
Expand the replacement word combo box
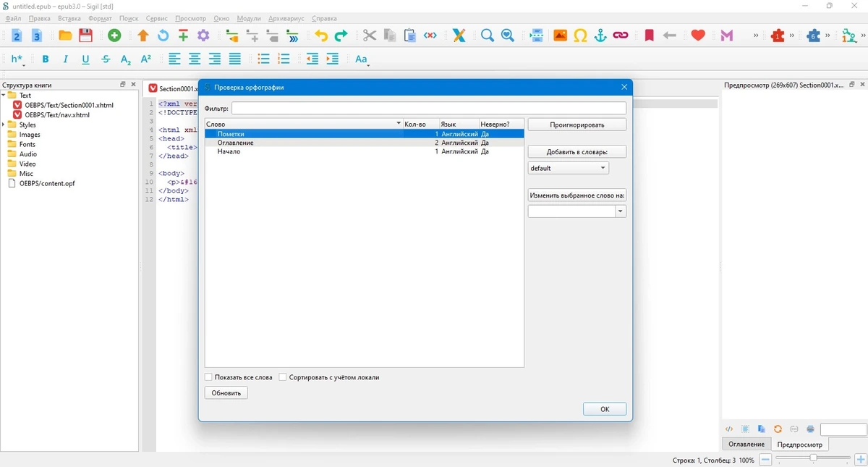(x=621, y=211)
